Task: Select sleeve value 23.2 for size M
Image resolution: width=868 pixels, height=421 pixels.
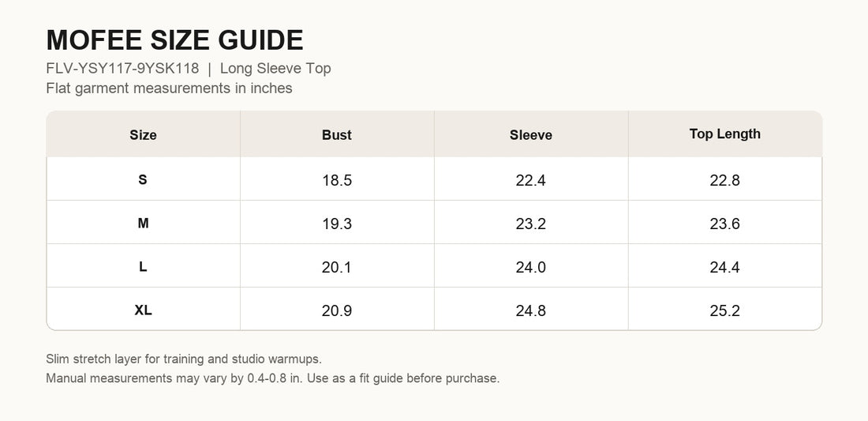Action: pyautogui.click(x=531, y=224)
